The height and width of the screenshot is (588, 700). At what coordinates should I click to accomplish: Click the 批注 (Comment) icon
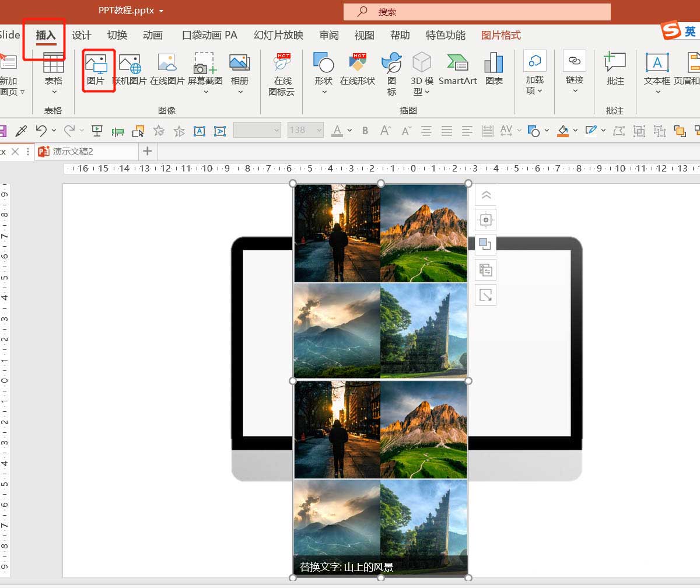coord(615,70)
